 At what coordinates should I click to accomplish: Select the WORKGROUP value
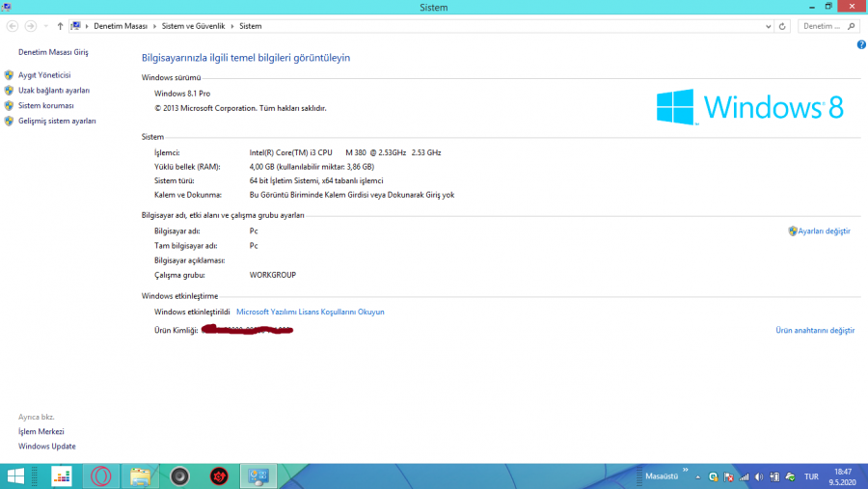pos(272,275)
